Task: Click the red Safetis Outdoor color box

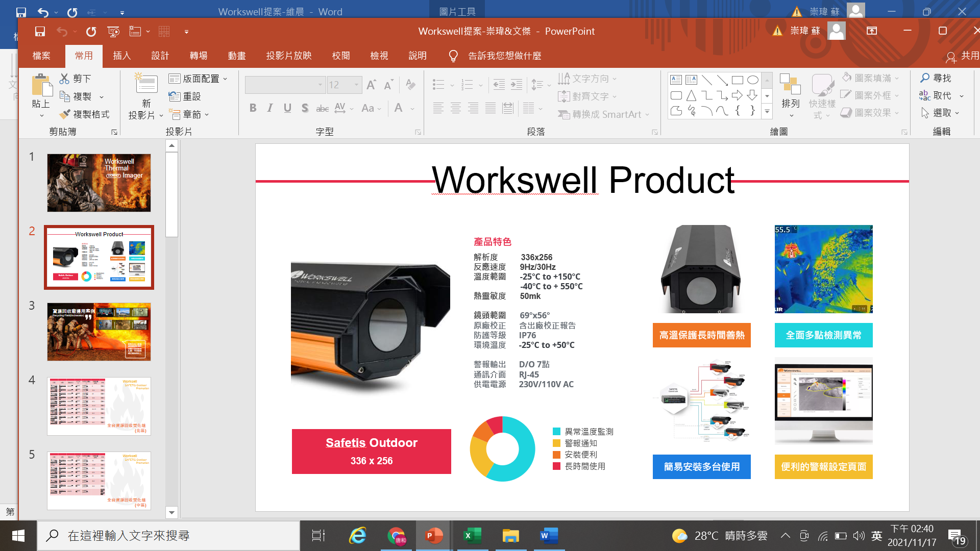Action: (x=371, y=451)
